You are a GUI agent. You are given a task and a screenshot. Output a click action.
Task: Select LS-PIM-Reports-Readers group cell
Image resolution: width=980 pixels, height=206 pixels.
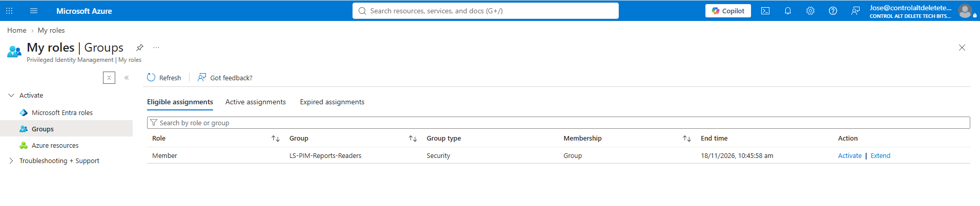click(x=325, y=155)
